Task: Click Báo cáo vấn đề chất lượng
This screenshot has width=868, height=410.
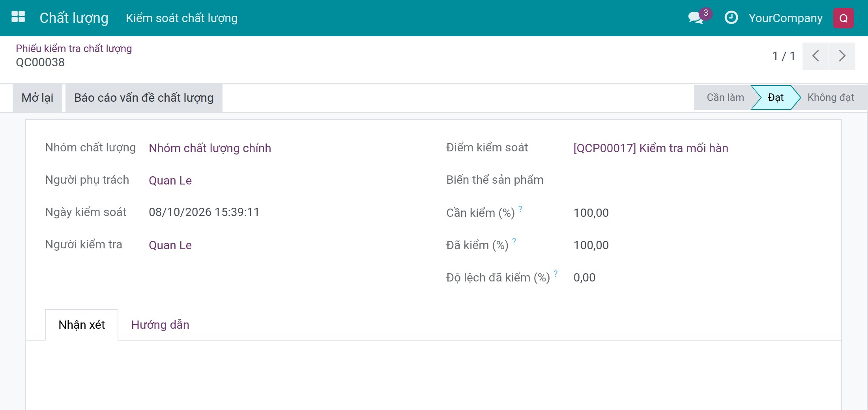Action: [x=144, y=98]
